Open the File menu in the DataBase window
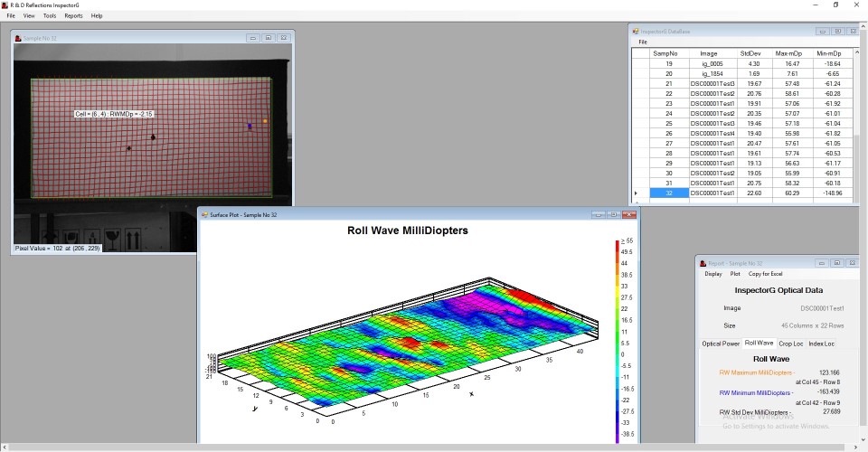Image resolution: width=868 pixels, height=452 pixels. pyautogui.click(x=643, y=42)
